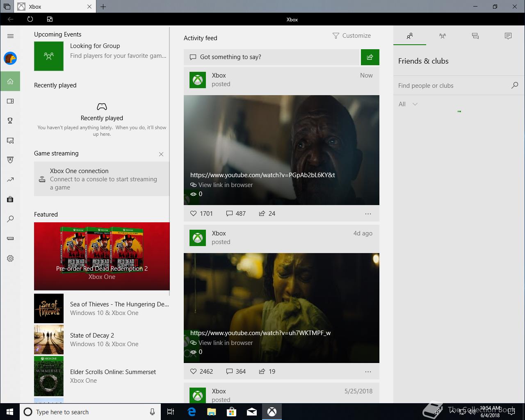Click the refresh button in the title bar
Image resolution: width=525 pixels, height=420 pixels.
pos(30,19)
